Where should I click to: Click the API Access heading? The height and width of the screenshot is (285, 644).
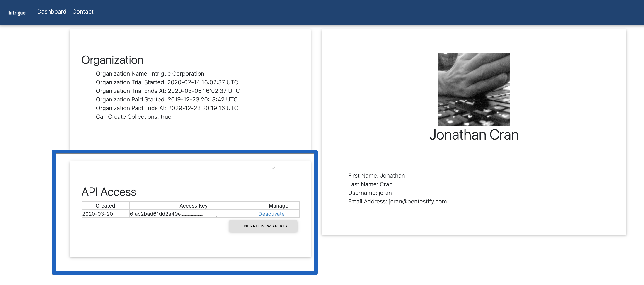click(109, 192)
